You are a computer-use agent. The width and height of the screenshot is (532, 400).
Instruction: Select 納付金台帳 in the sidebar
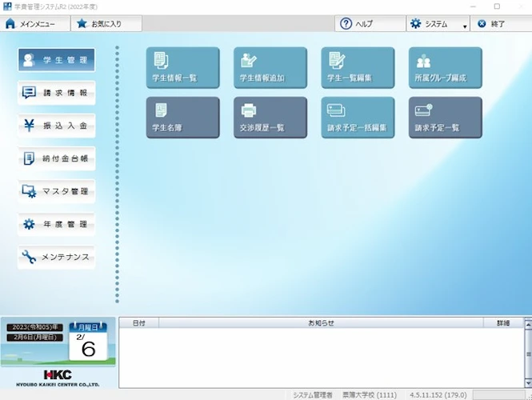point(56,158)
